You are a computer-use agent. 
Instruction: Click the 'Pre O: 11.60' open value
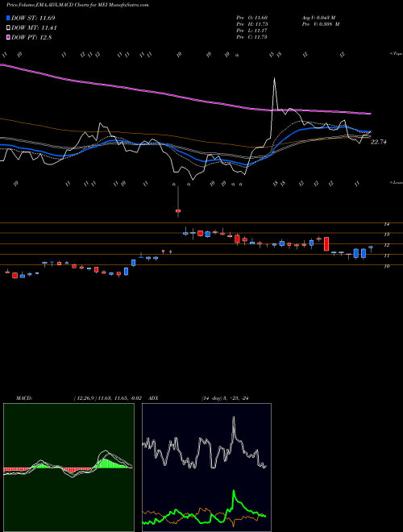point(252,18)
